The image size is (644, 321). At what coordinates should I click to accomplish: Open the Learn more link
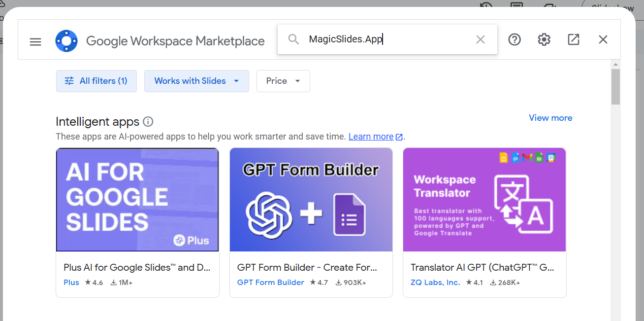371,137
